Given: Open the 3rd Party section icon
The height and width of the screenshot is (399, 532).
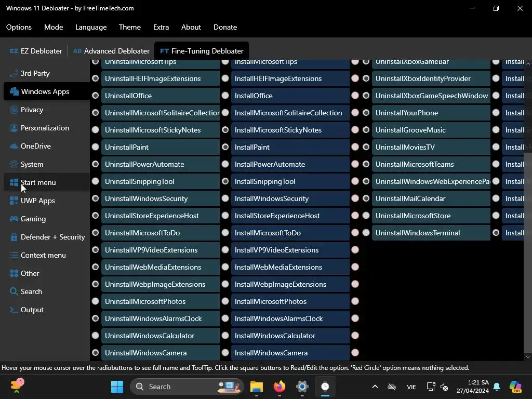Looking at the screenshot, I should click(14, 73).
